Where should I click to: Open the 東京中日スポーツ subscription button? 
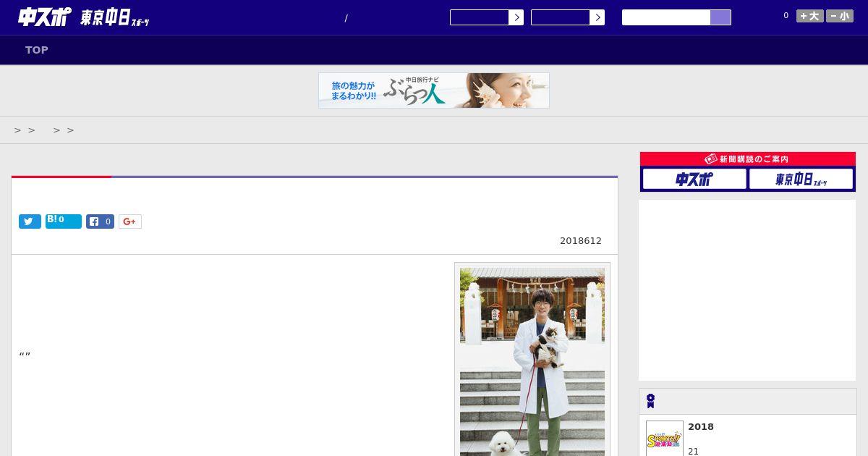801,179
